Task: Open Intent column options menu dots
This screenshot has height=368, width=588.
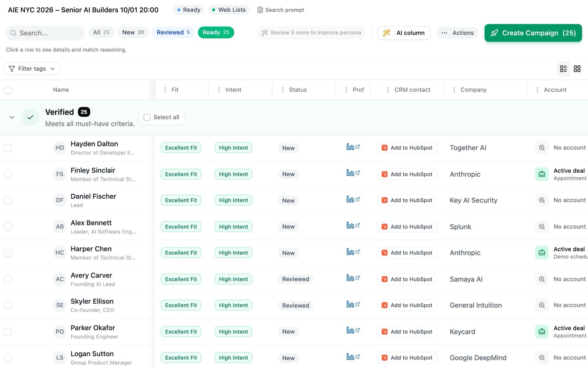Action: pyautogui.click(x=219, y=90)
